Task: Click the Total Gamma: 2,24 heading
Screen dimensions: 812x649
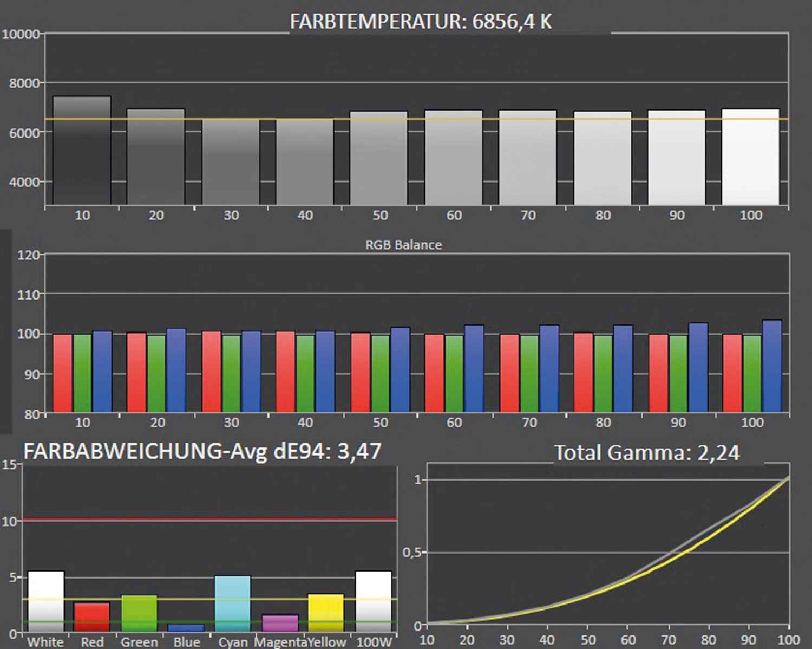Action: tap(647, 453)
